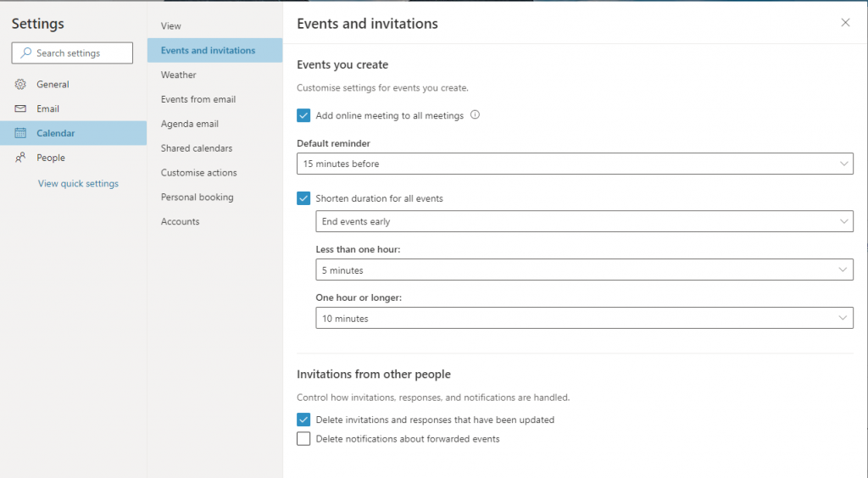The height and width of the screenshot is (478, 868).
Task: Click the Default reminder label
Action: [333, 143]
